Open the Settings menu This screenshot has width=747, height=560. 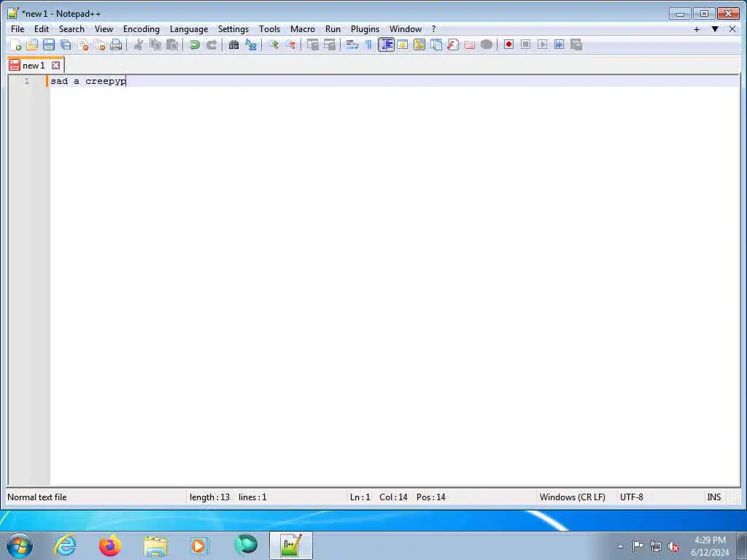click(x=233, y=29)
